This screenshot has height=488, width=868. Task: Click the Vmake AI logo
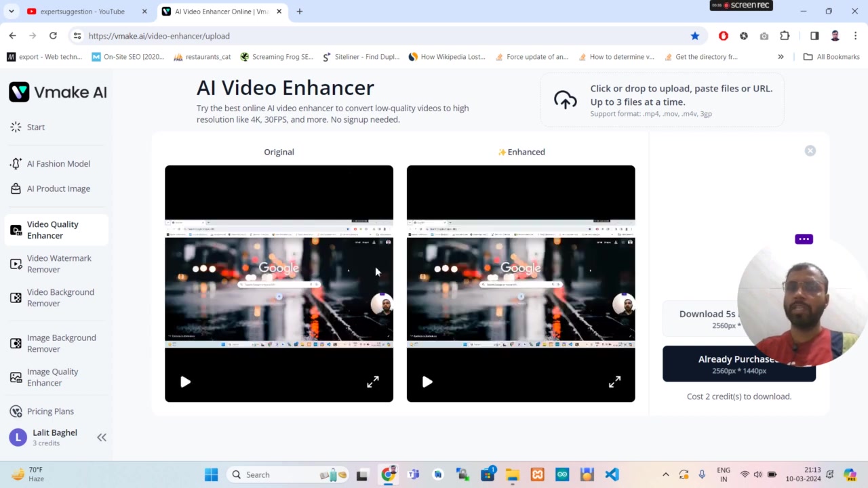58,92
